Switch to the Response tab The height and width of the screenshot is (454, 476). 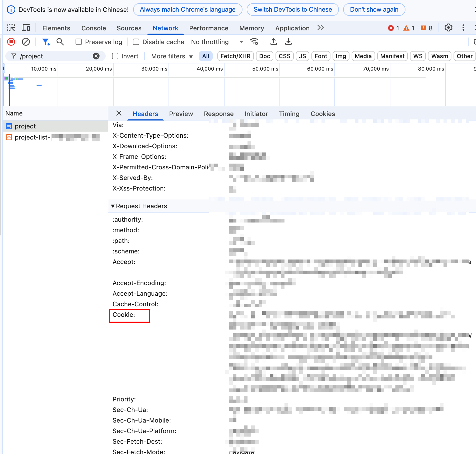(219, 114)
